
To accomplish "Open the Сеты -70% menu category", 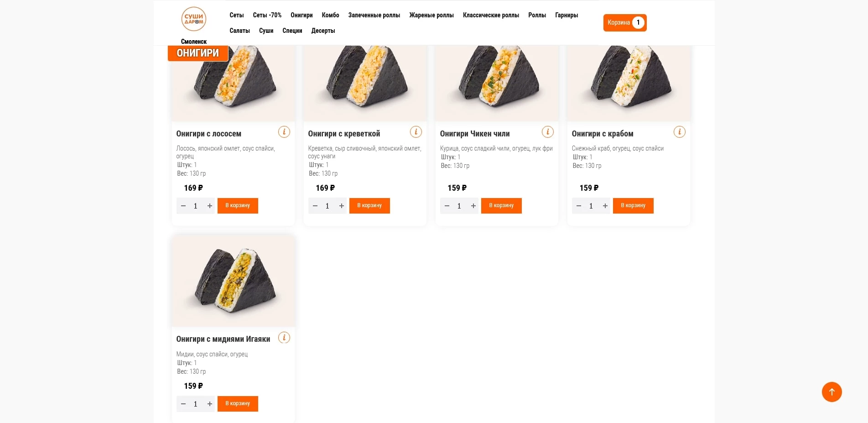I will tap(267, 16).
